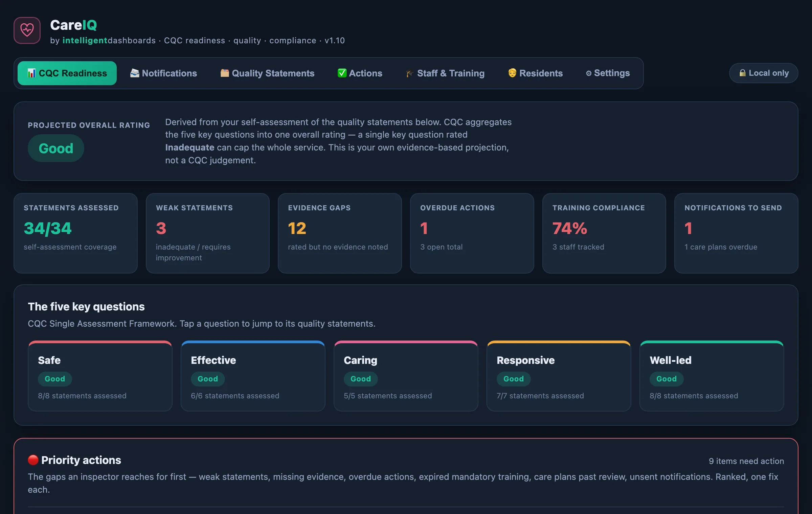Click the folder icon beside Quality Statements
The image size is (812, 514).
(225, 73)
